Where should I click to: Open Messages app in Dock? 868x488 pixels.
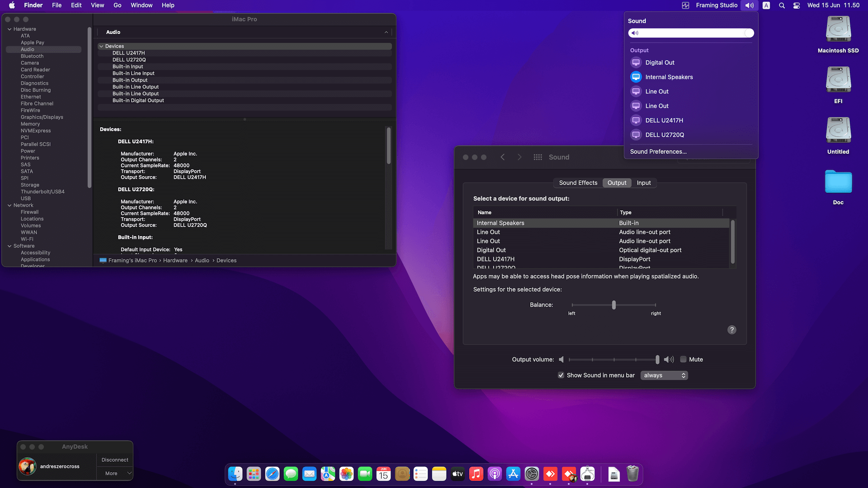pyautogui.click(x=291, y=474)
